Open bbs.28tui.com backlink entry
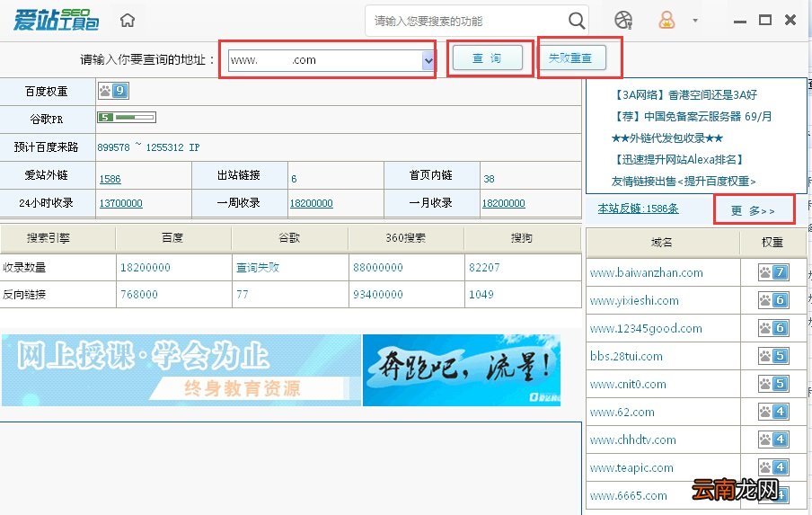The image size is (812, 515). (626, 357)
